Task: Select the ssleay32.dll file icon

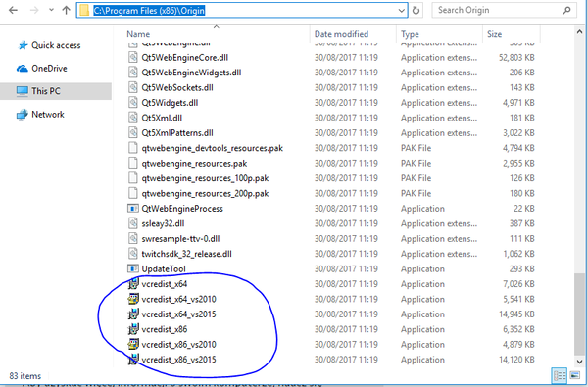Action: 133,223
